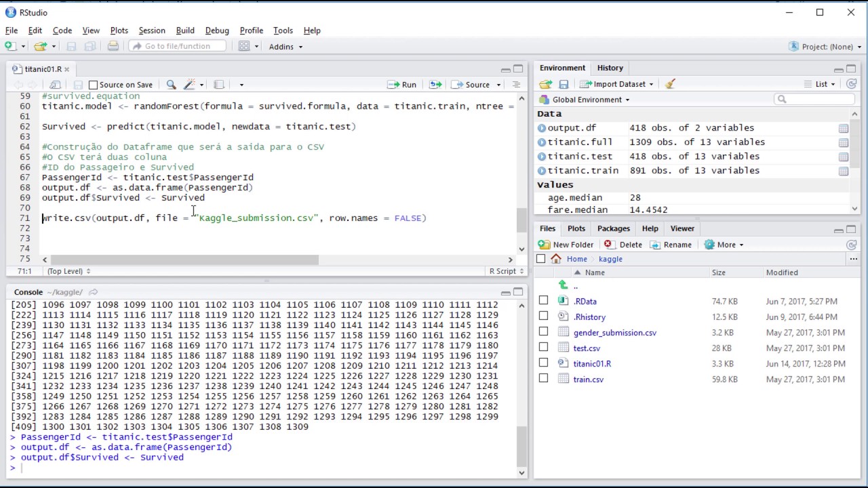Image resolution: width=868 pixels, height=488 pixels.
Task: Click the Delete button in Files pane
Action: click(x=623, y=245)
